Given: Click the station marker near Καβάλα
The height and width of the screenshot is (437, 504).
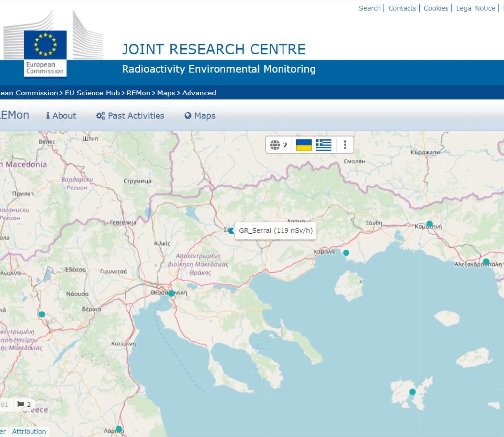Looking at the screenshot, I should pyautogui.click(x=346, y=253).
